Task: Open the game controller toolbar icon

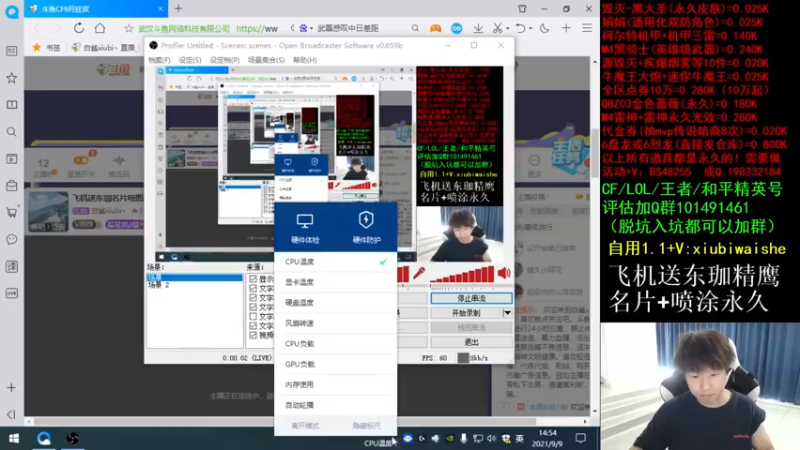Action: 435,29
